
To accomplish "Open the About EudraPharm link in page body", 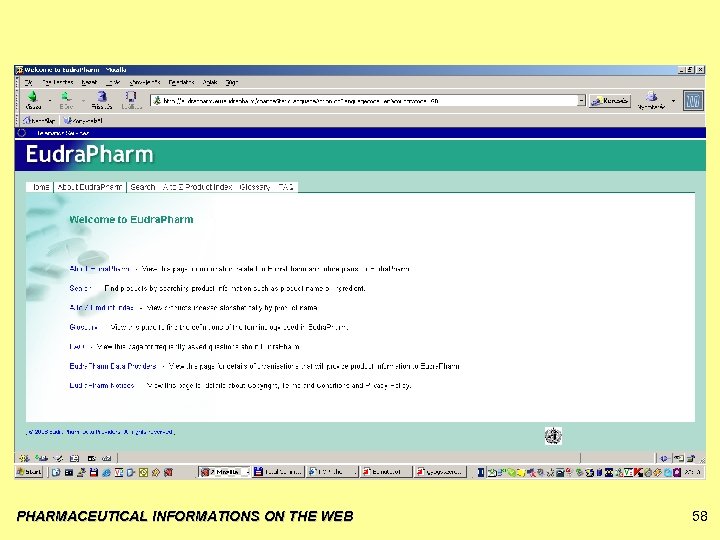I will pyautogui.click(x=99, y=269).
